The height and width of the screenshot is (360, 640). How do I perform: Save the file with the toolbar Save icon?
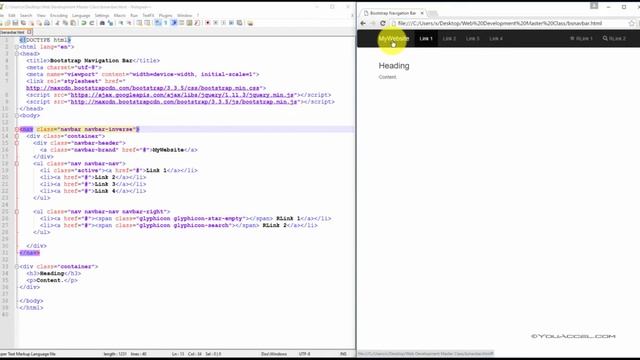click(x=16, y=23)
